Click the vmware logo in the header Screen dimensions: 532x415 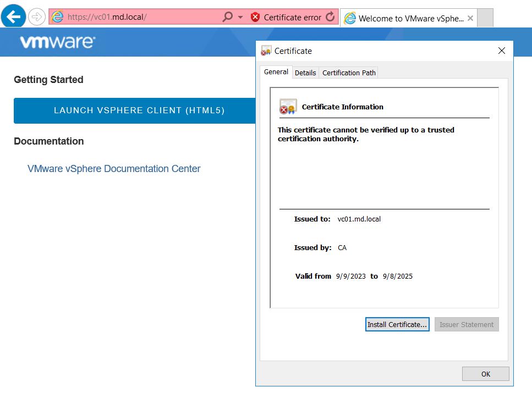coord(58,42)
